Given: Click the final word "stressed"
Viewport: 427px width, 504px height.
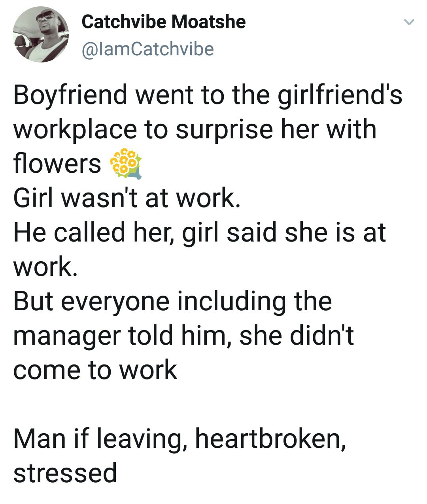Looking at the screenshot, I should point(65,473).
